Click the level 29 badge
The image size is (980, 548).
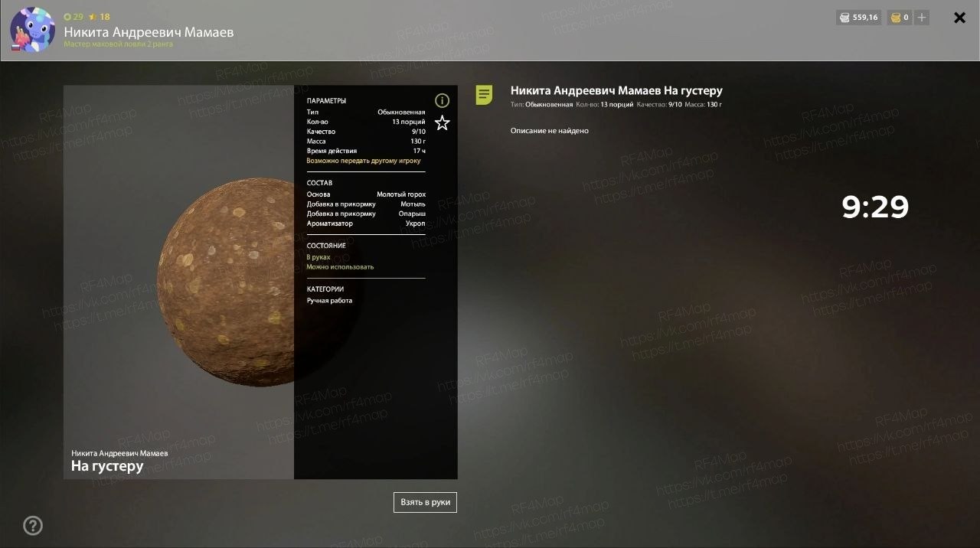click(x=73, y=16)
